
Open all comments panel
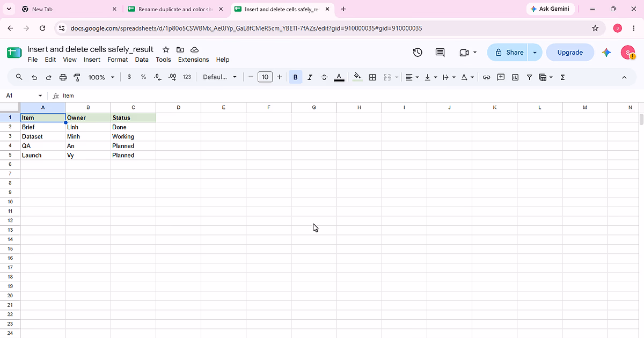(440, 52)
